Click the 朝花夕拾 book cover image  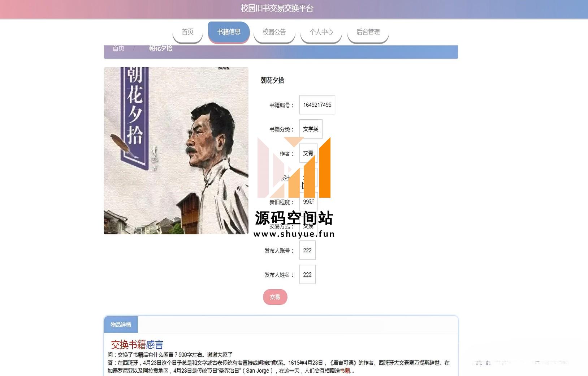[176, 150]
